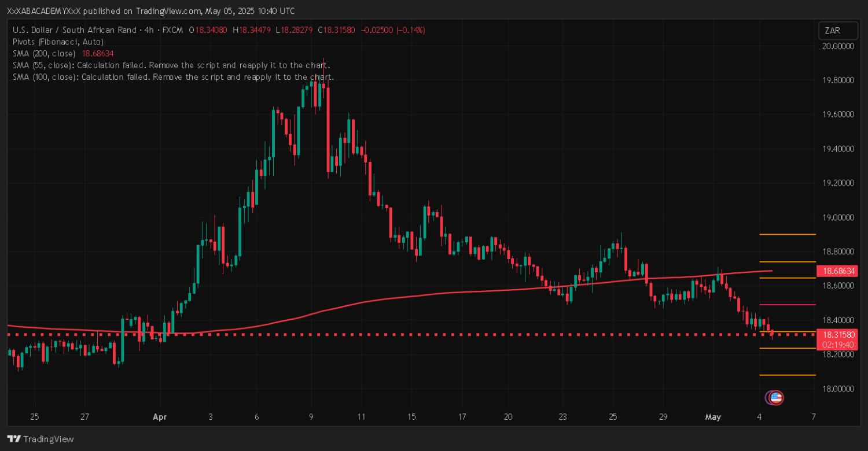Image resolution: width=868 pixels, height=451 pixels.
Task: Click the SMA (100, close) calculation failed label
Action: [x=173, y=77]
